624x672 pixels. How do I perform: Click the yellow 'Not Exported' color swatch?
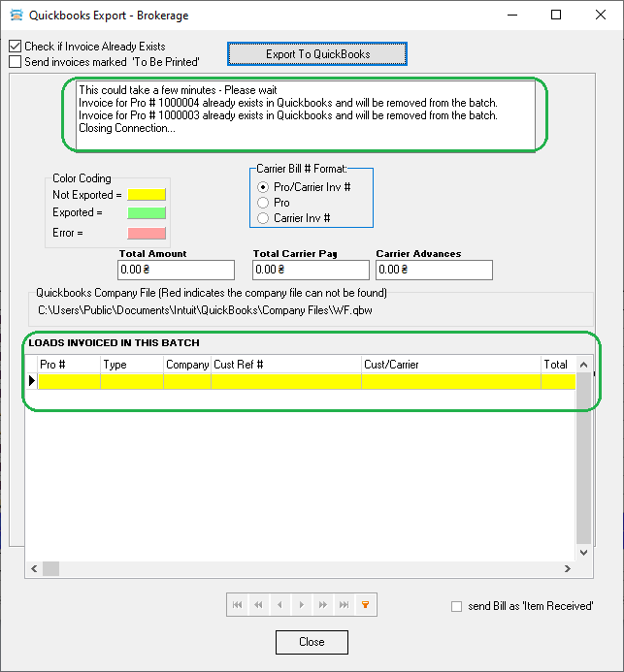147,195
